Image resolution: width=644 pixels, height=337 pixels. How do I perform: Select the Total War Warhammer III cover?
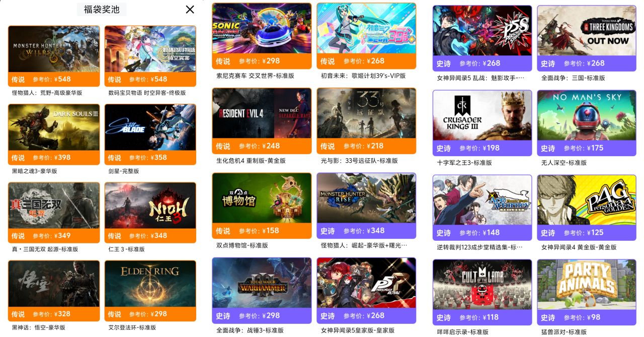pyautogui.click(x=262, y=283)
